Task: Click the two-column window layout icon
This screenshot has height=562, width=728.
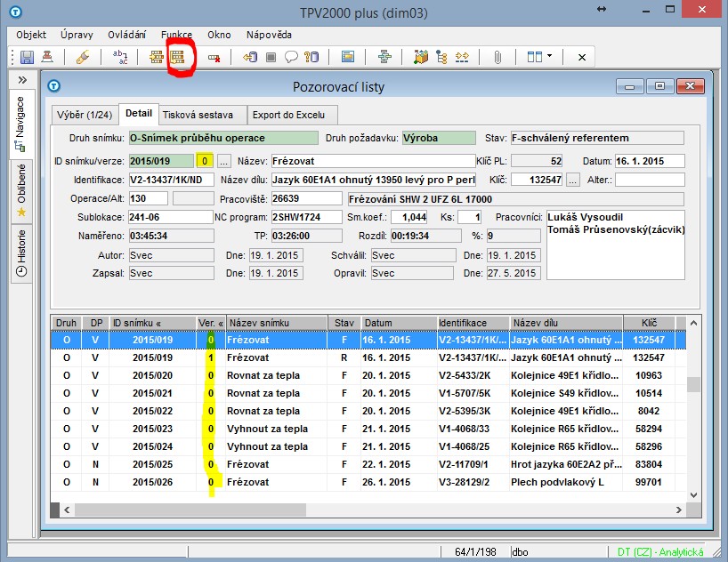Action: 534,57
